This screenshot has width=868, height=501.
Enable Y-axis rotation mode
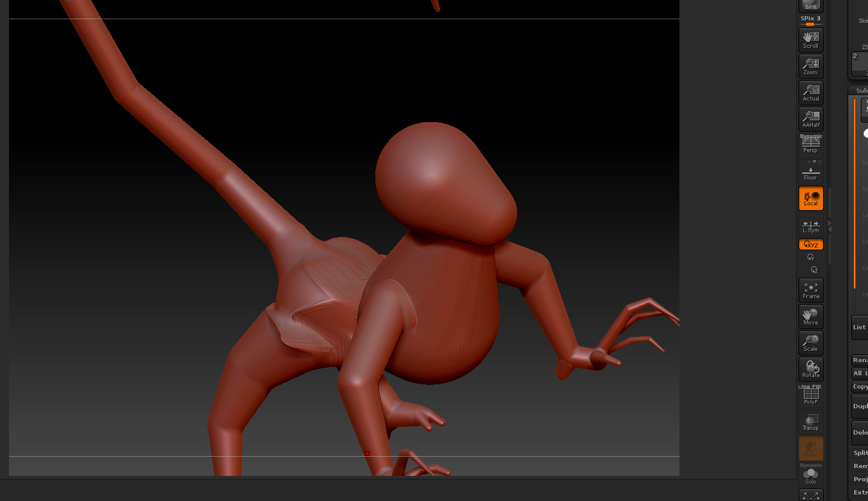click(x=811, y=257)
